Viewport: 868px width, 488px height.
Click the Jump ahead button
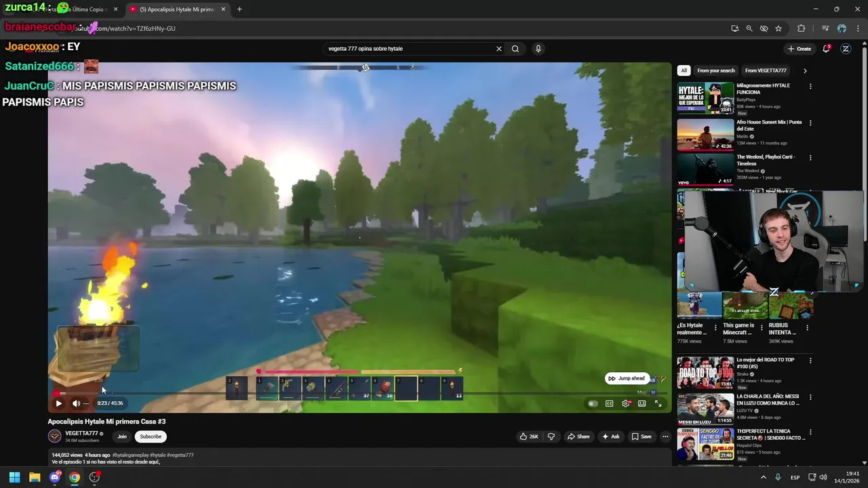(627, 378)
